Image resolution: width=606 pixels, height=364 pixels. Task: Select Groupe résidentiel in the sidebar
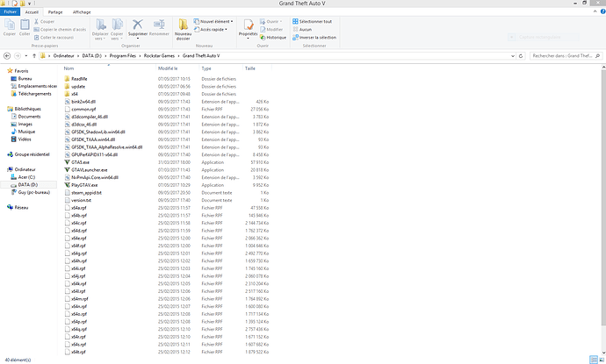tap(32, 154)
